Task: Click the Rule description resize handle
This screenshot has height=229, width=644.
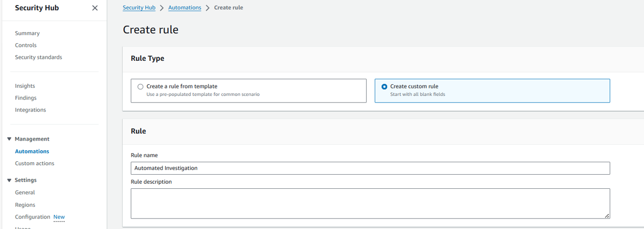Action: click(607, 215)
